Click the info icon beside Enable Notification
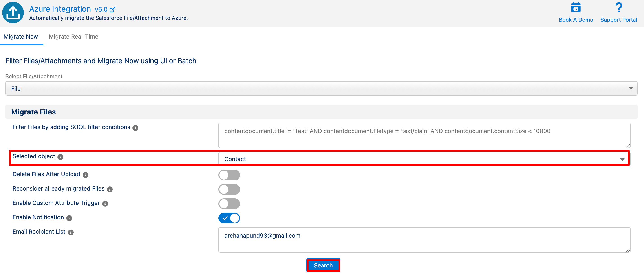 [x=69, y=218]
